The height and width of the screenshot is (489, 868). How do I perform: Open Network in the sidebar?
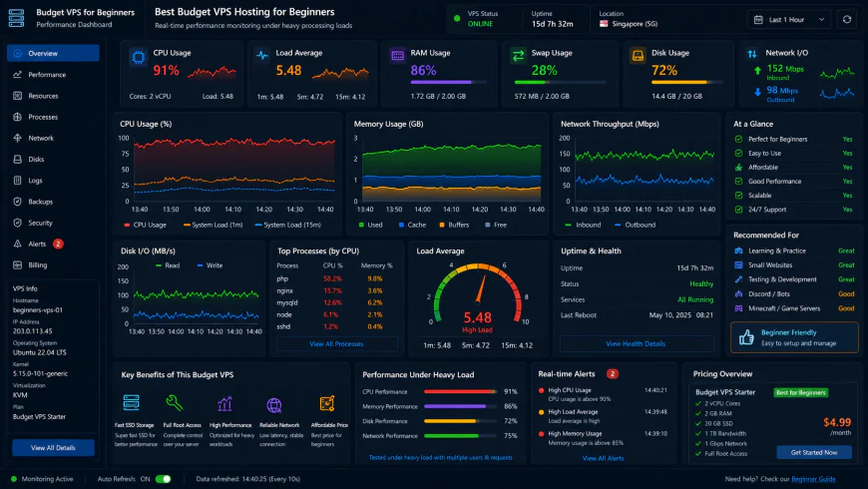click(x=53, y=138)
